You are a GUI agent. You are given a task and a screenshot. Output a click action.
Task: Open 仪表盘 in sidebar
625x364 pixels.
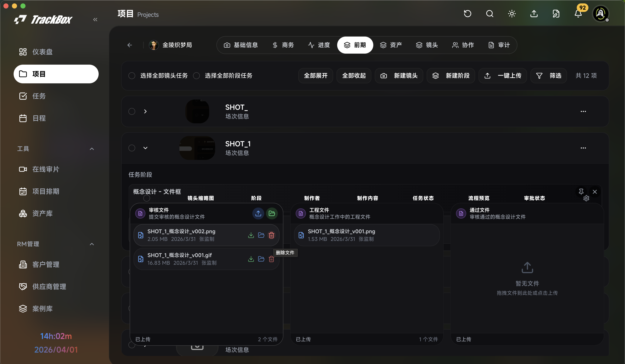[x=56, y=52]
